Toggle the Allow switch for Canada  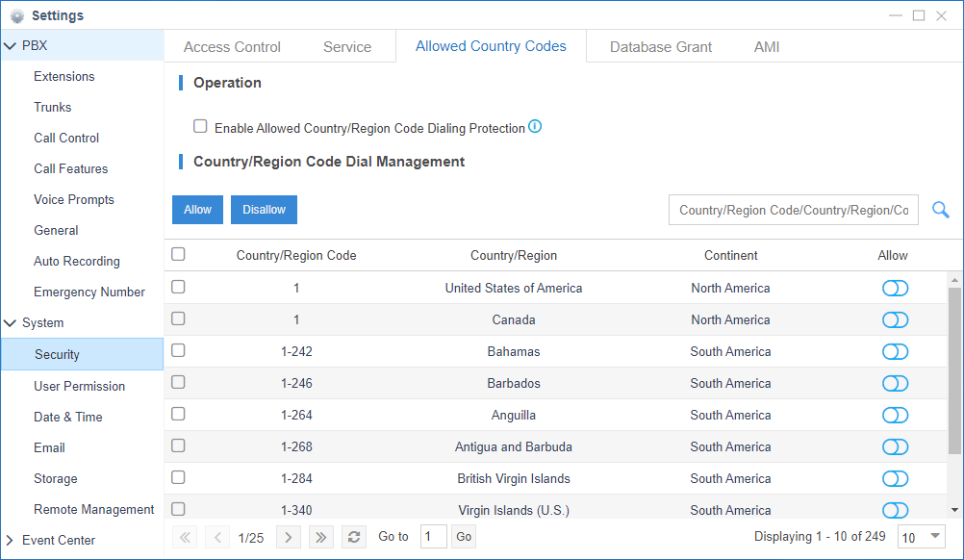[895, 319]
